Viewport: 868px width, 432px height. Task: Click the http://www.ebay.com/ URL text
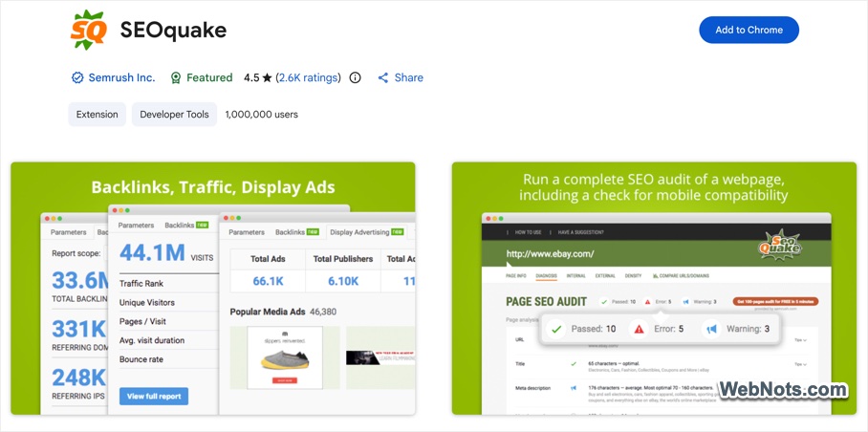tap(551, 254)
